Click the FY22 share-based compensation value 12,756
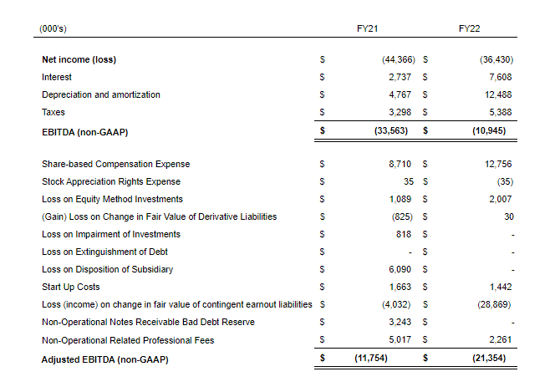This screenshot has width=560, height=392. point(497,164)
